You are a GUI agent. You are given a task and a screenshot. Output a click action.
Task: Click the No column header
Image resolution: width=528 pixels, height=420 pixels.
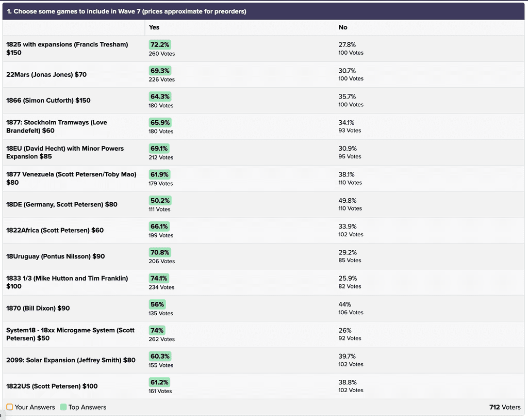pos(343,27)
